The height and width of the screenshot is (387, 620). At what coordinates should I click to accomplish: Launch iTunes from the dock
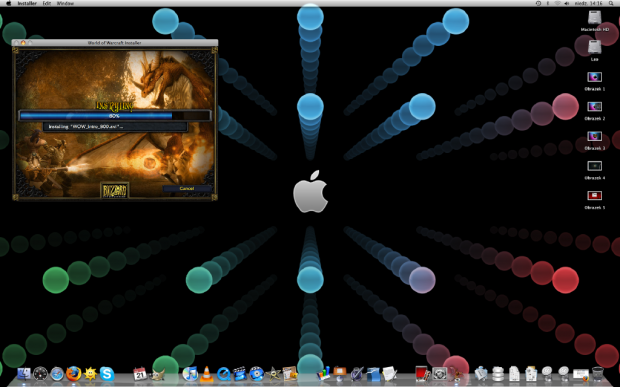pos(190,374)
